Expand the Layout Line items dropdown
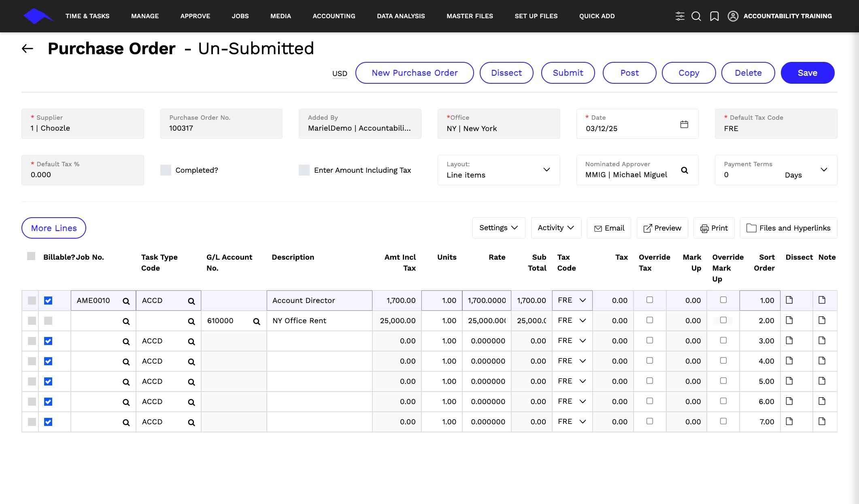Image resolution: width=859 pixels, height=504 pixels. 499,170
